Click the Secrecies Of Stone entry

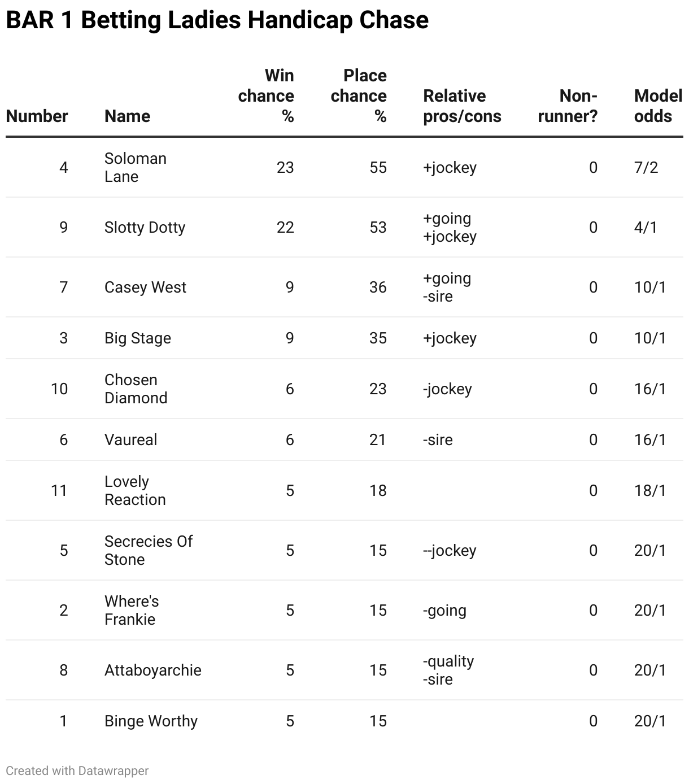pos(149,550)
